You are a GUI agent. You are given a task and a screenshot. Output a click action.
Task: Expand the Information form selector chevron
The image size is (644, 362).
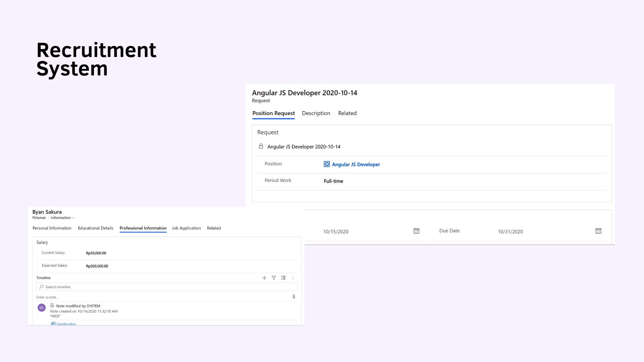point(73,218)
